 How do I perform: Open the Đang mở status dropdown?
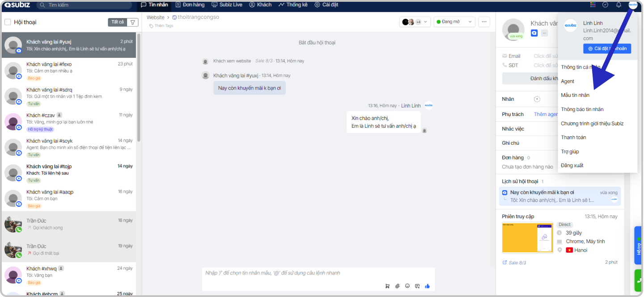click(x=454, y=22)
